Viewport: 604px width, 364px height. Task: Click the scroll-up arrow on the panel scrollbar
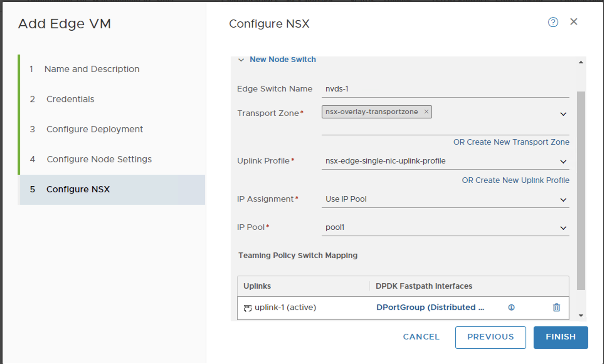581,61
